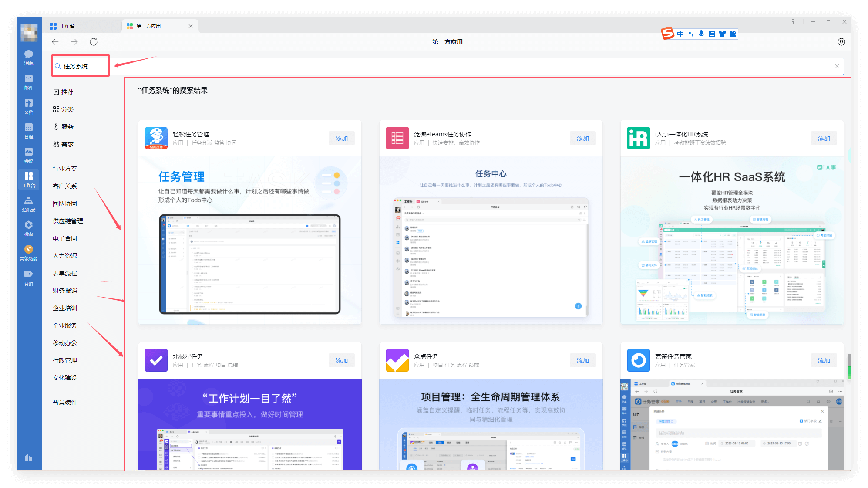The width and height of the screenshot is (868, 488).
Task: Open the 通讯录 contacts sidebar icon
Action: [x=29, y=203]
